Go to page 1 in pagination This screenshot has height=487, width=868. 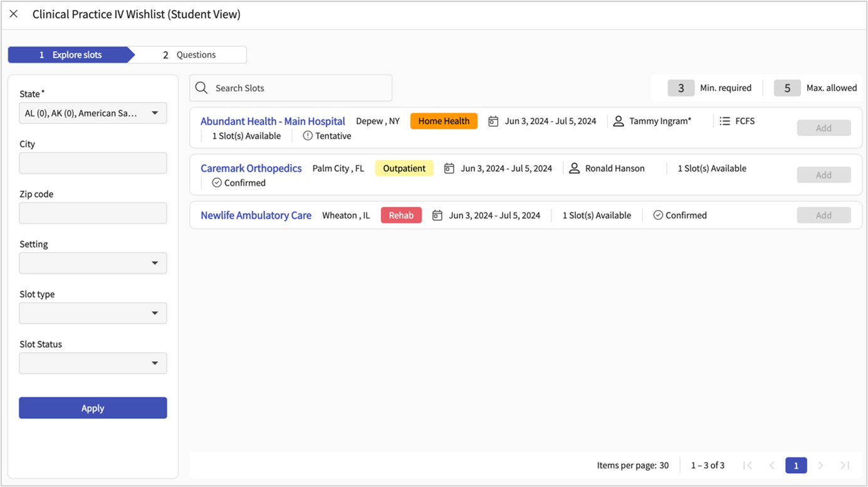coord(796,466)
